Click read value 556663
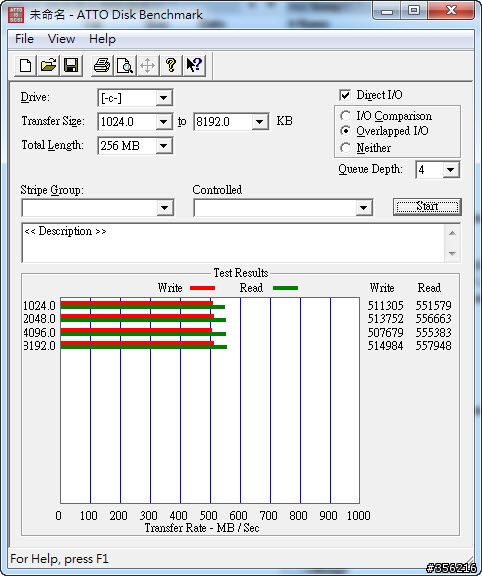The height and width of the screenshot is (576, 482). [x=434, y=319]
